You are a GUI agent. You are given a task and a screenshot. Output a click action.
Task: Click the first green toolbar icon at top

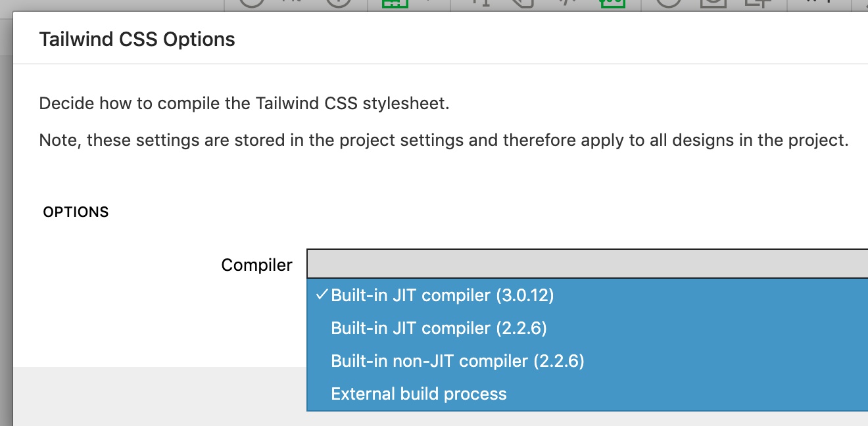pyautogui.click(x=395, y=3)
